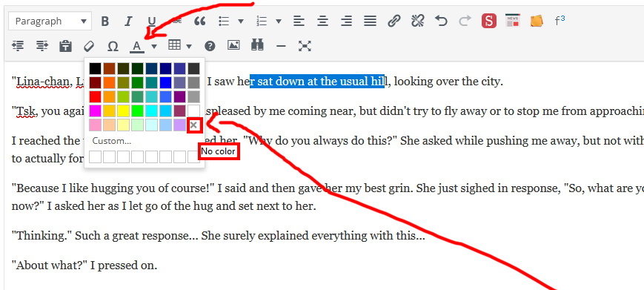Insert a numbered list
644x290 pixels.
[x=262, y=21]
